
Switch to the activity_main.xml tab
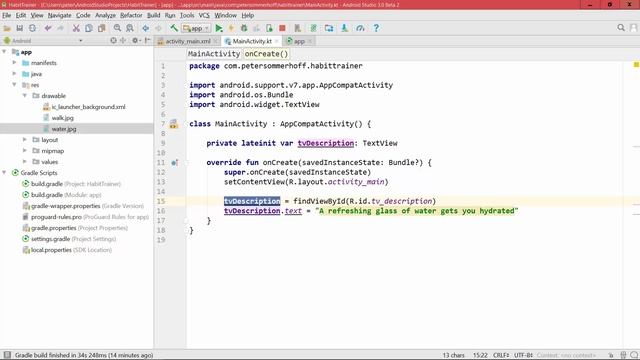[188, 41]
